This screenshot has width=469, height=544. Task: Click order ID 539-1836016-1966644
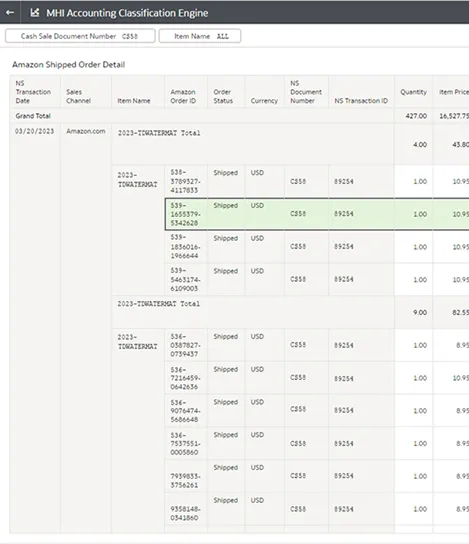point(185,247)
